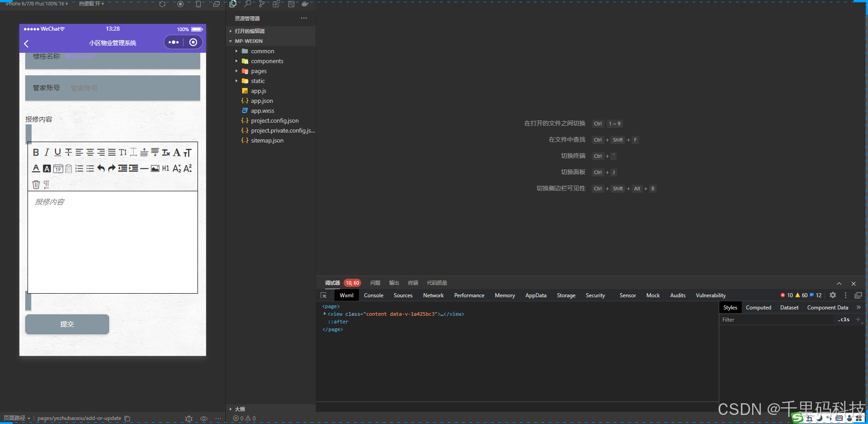
Task: Switch to the AppData tab
Action: pos(536,295)
